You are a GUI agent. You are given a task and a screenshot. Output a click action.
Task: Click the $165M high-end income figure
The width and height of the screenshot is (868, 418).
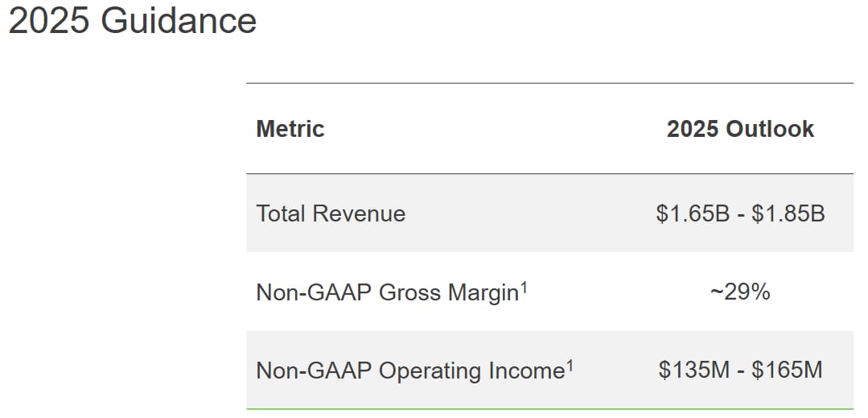788,370
